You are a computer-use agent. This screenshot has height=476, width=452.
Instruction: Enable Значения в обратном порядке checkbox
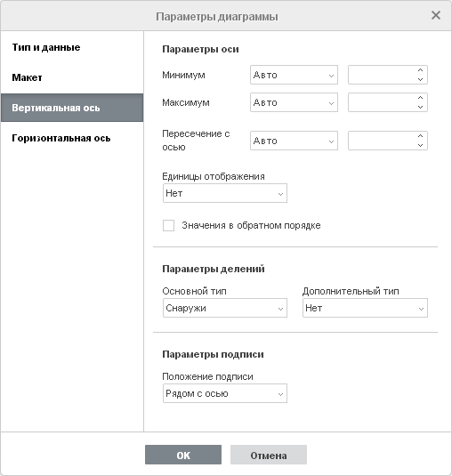[168, 226]
